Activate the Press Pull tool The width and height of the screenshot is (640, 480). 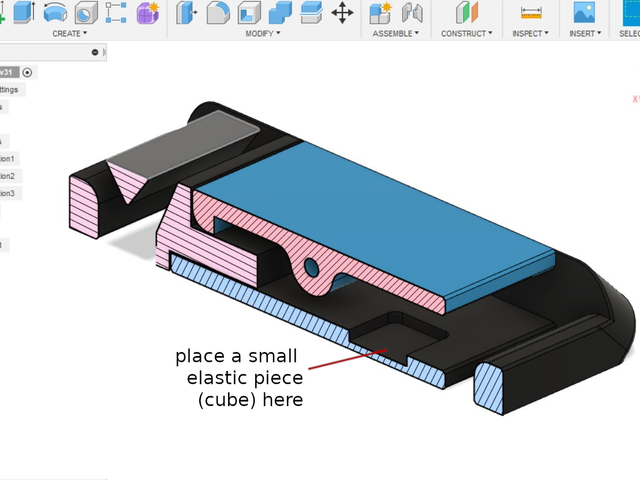click(x=187, y=12)
